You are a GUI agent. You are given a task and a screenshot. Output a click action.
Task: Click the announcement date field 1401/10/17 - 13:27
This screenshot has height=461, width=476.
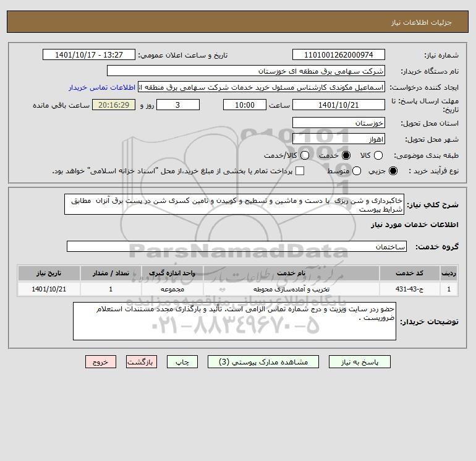click(89, 55)
